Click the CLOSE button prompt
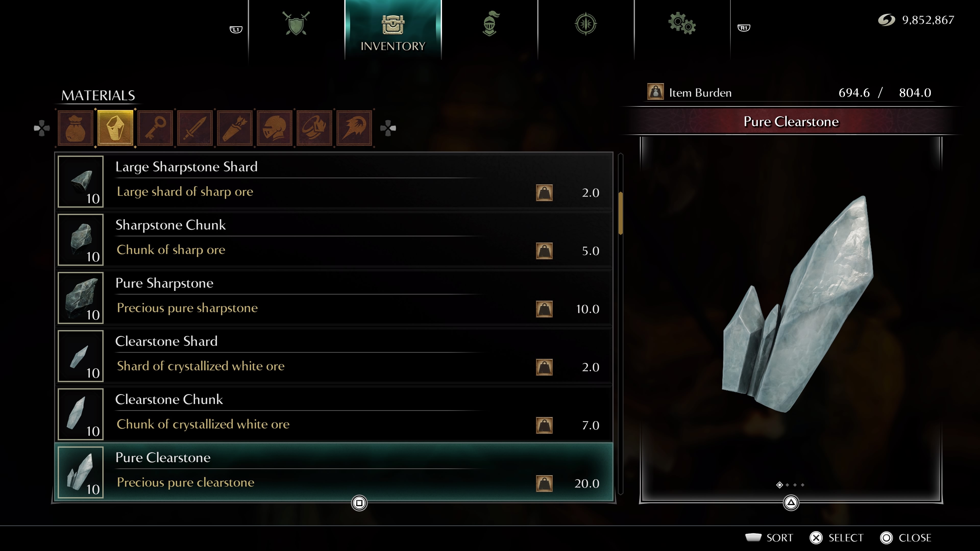Screen dimensions: 980x551 point(906,538)
